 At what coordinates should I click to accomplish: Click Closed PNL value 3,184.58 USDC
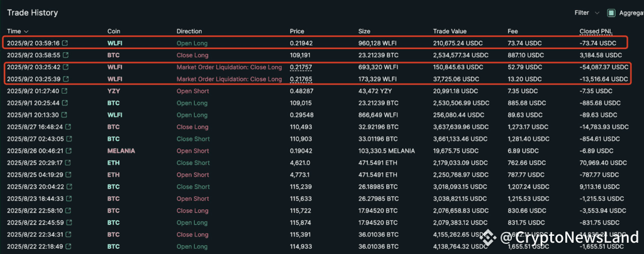601,55
